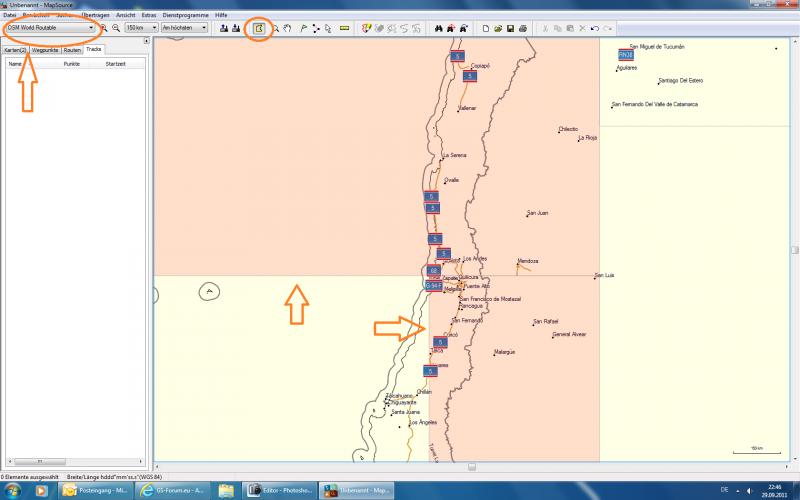
Task: Click the map's horizontal scrollbar thumb
Action: [471, 465]
